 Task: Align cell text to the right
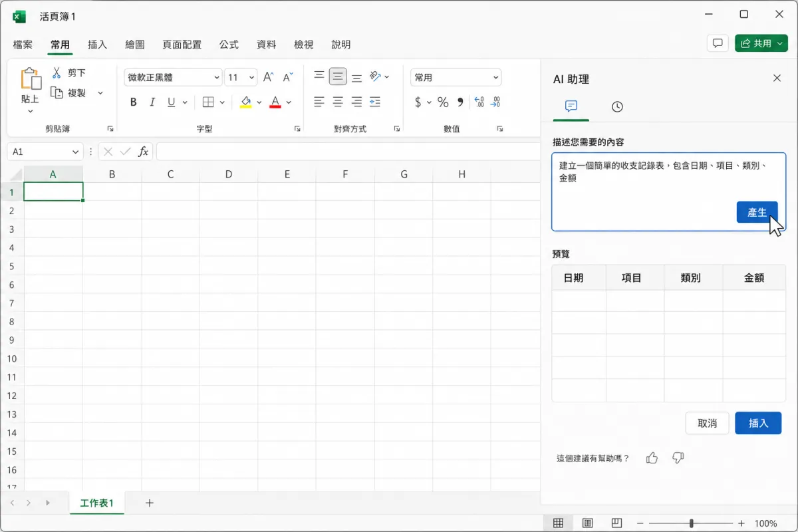(356, 102)
